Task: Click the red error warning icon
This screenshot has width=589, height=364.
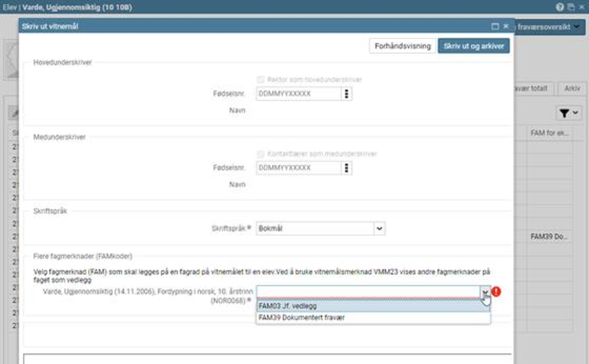Action: [497, 291]
